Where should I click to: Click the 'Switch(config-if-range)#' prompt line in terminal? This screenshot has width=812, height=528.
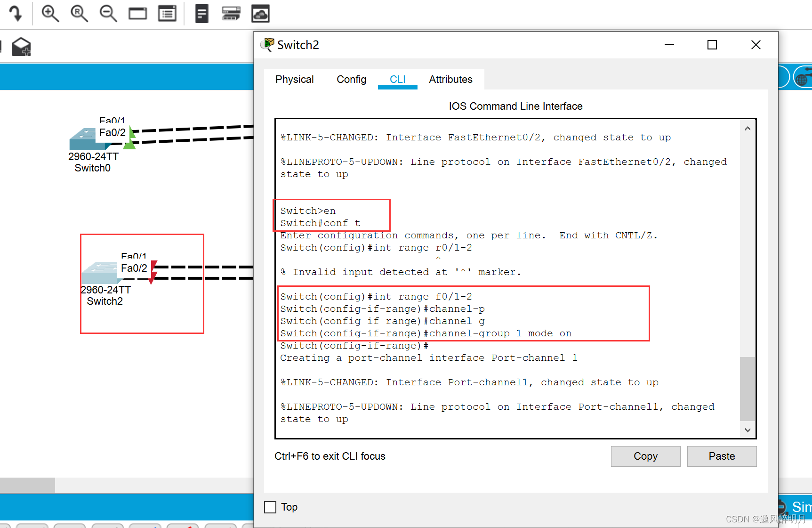(354, 346)
